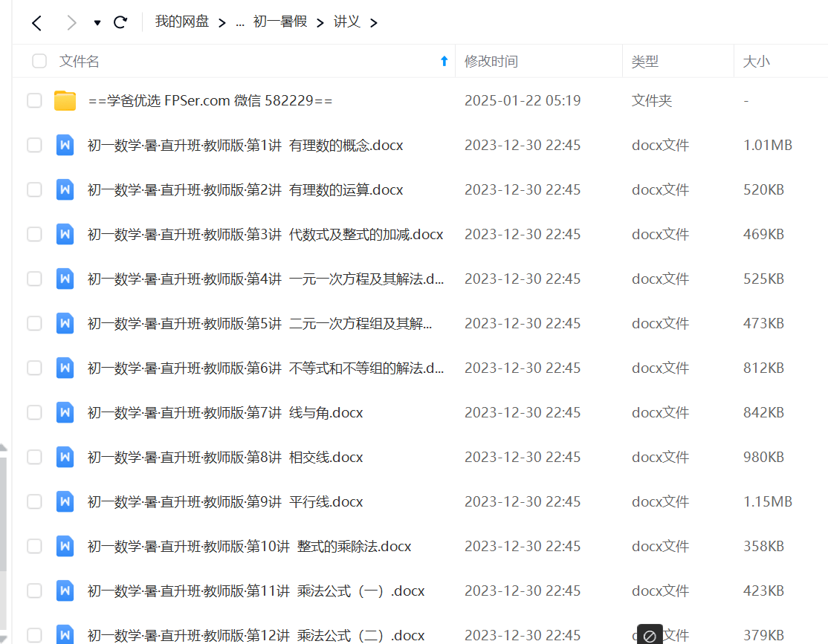Tick the select-all checkbox in header
Screen dimensions: 828x644
[39, 61]
